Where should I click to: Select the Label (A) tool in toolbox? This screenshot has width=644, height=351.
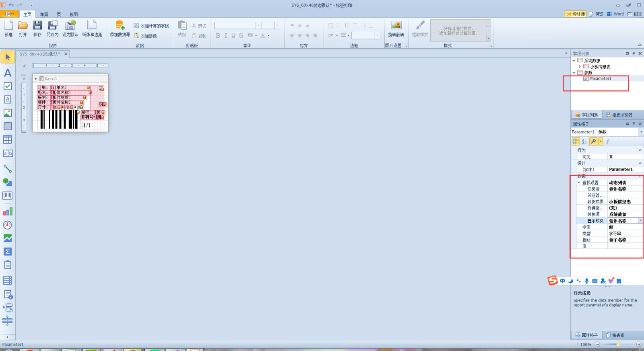point(8,73)
